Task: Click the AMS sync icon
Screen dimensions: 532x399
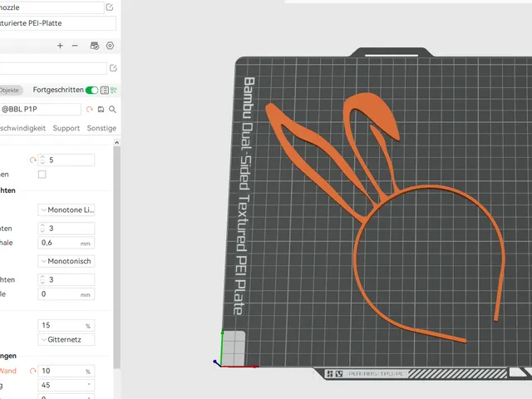Action: pyautogui.click(x=94, y=46)
